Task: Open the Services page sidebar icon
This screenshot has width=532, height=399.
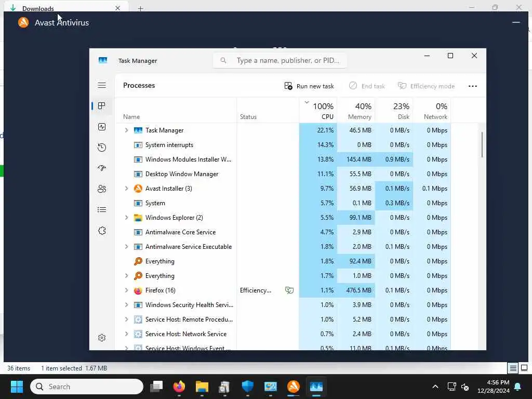Action: click(x=102, y=231)
